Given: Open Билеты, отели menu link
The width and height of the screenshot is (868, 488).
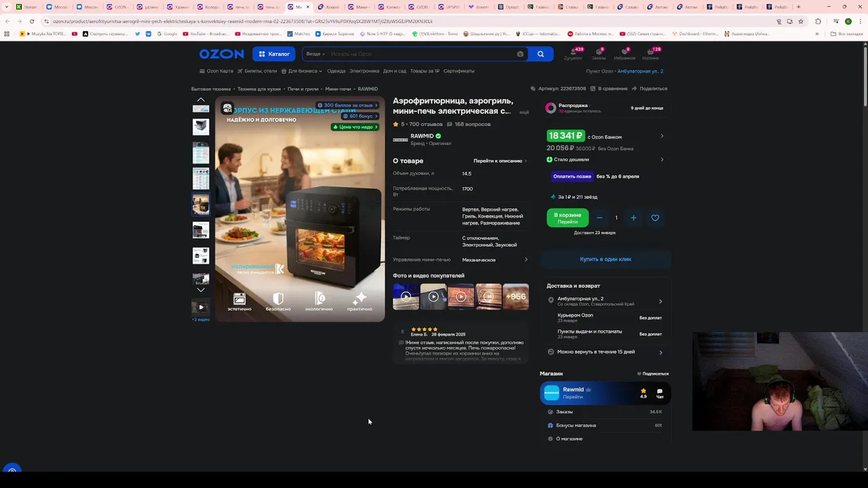Looking at the screenshot, I should click(x=257, y=71).
